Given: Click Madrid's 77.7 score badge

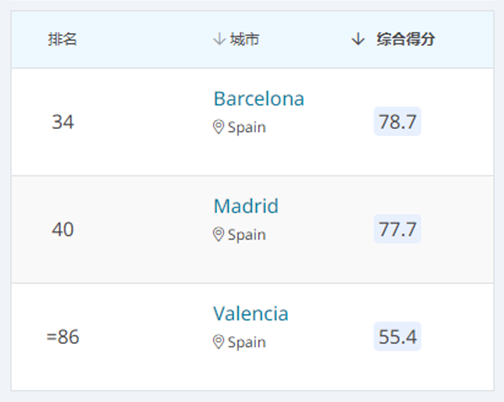Looking at the screenshot, I should click(x=397, y=229).
